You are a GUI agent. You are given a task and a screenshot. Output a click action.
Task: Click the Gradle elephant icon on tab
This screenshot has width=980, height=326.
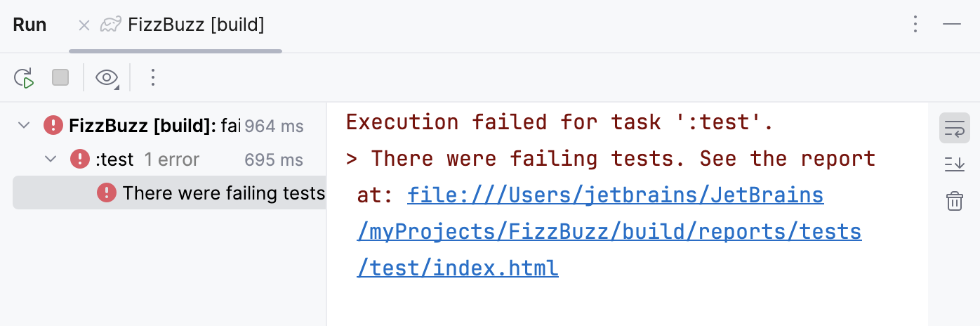[x=110, y=25]
